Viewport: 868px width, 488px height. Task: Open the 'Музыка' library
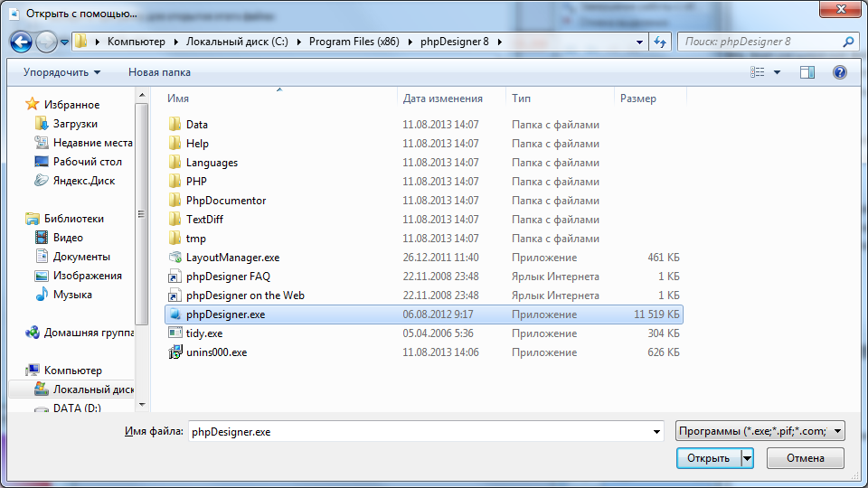click(72, 295)
